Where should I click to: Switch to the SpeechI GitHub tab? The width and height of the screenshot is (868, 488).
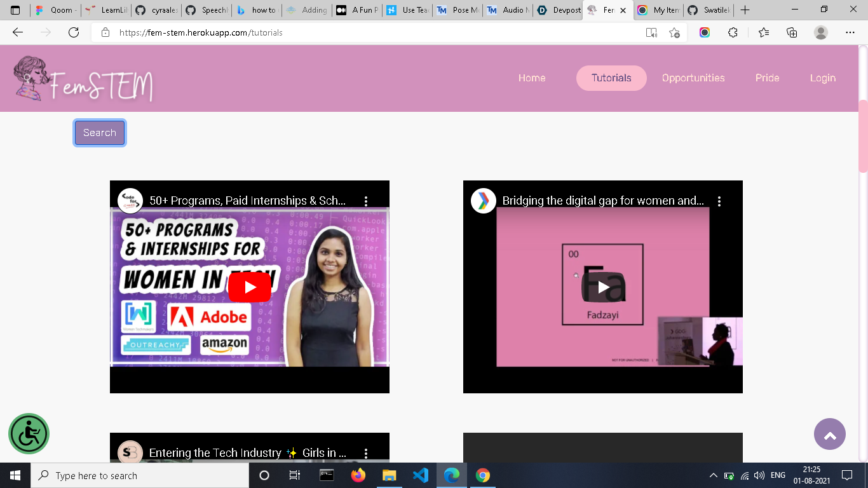click(x=206, y=10)
